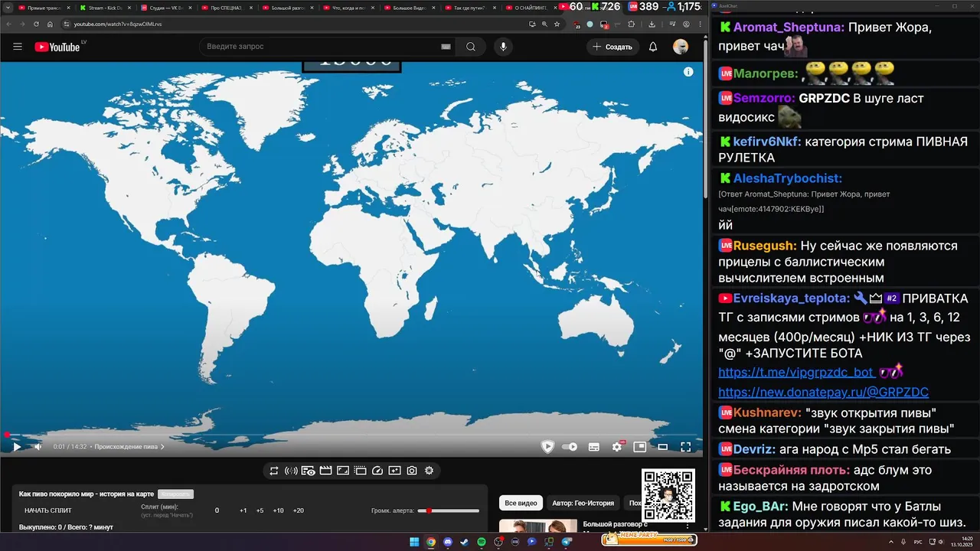Viewport: 980px width, 551px height.
Task: Click the expand-frame icon in extension toolbar
Action: pos(343,471)
